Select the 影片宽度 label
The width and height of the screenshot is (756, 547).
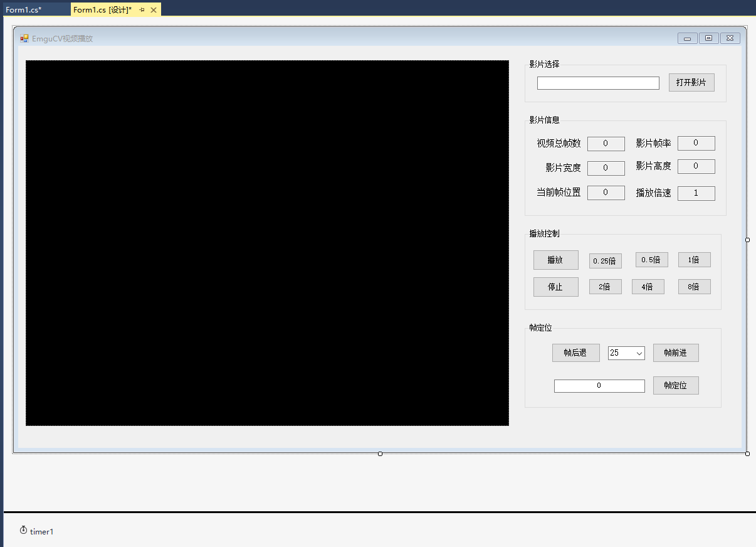tap(563, 168)
